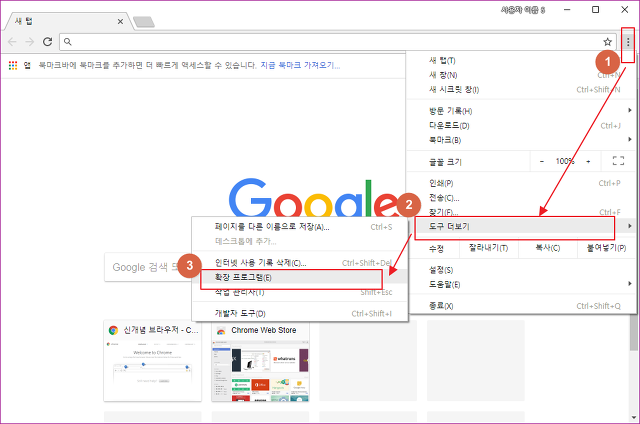
Task: Reload the page with the refresh icon
Action: [47, 42]
